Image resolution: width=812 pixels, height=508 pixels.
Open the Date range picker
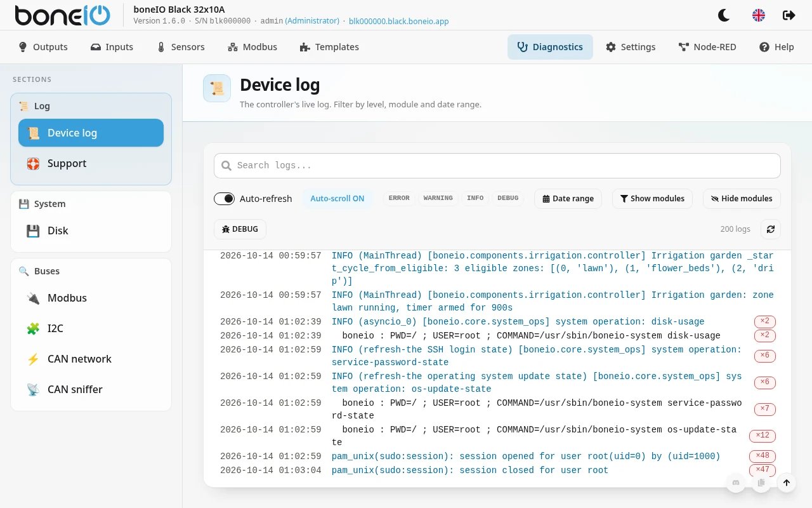568,199
